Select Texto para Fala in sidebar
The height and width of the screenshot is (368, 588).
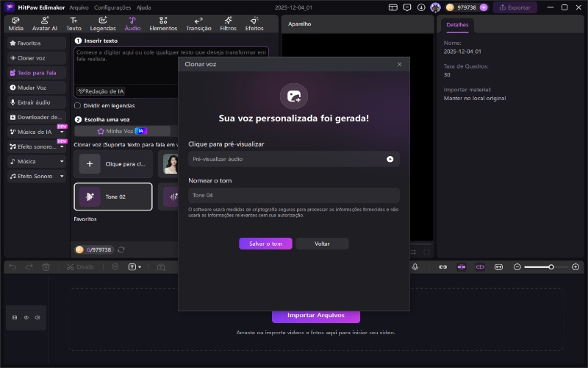pyautogui.click(x=37, y=73)
